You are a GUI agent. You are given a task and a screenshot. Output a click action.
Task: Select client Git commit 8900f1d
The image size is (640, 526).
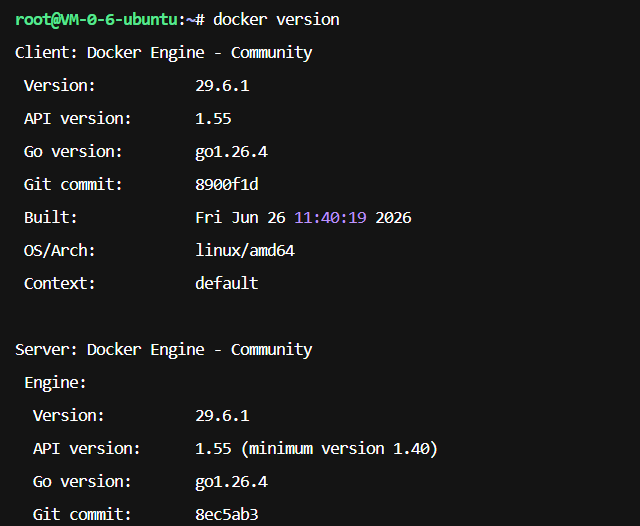(227, 184)
